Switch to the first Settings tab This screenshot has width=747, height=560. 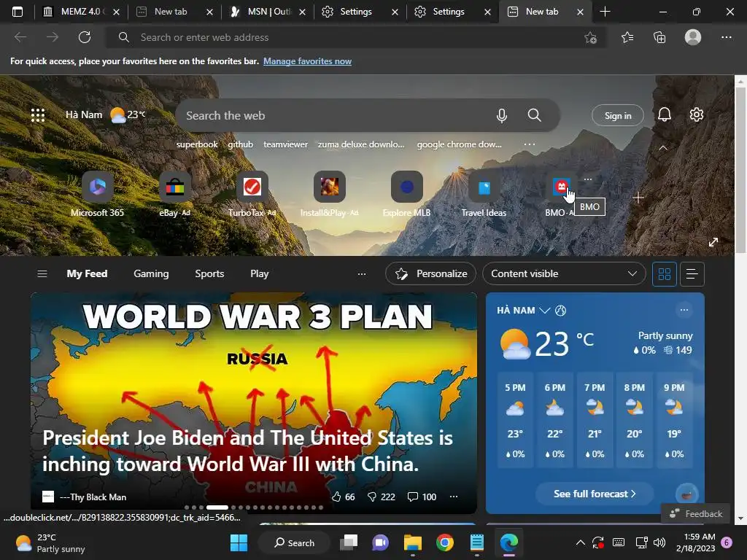click(355, 12)
